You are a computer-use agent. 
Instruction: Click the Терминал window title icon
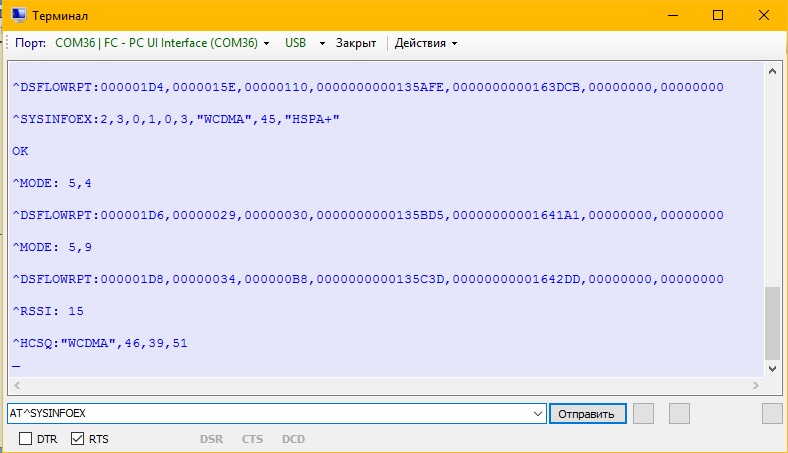(19, 15)
